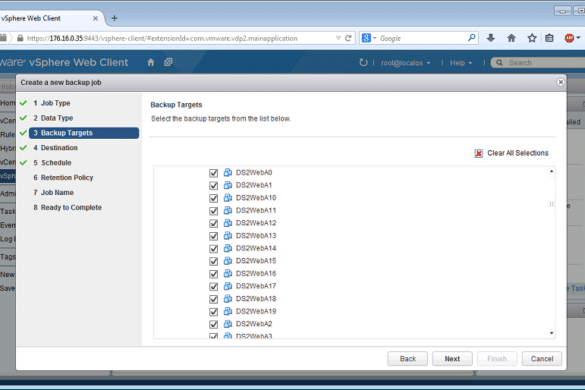The height and width of the screenshot is (390, 585).
Task: Click the Cancel button
Action: 542,359
